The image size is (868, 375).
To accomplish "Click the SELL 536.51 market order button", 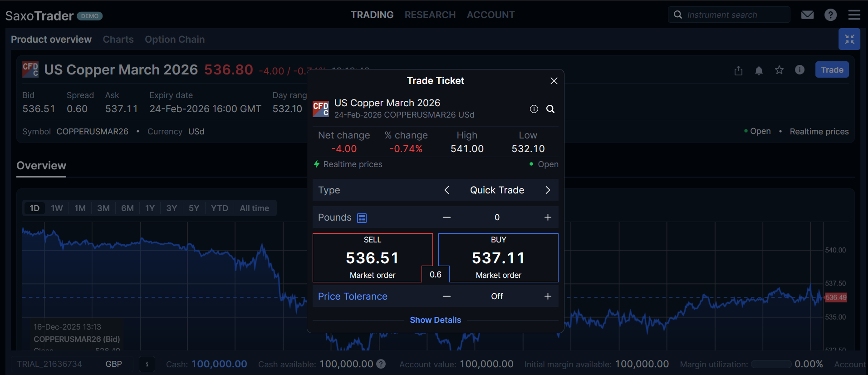I will (373, 257).
